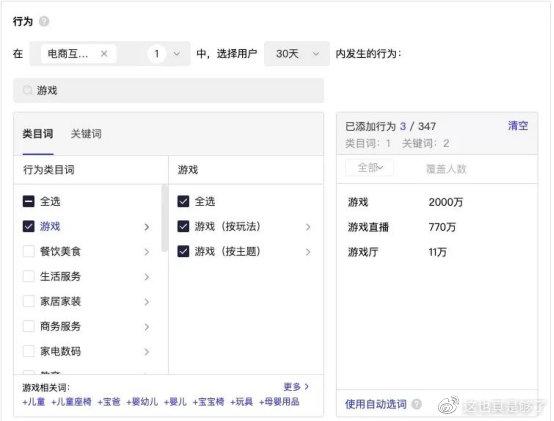This screenshot has height=421, width=554.
Task: Click the 行为类目词 column header
Action: (x=49, y=170)
